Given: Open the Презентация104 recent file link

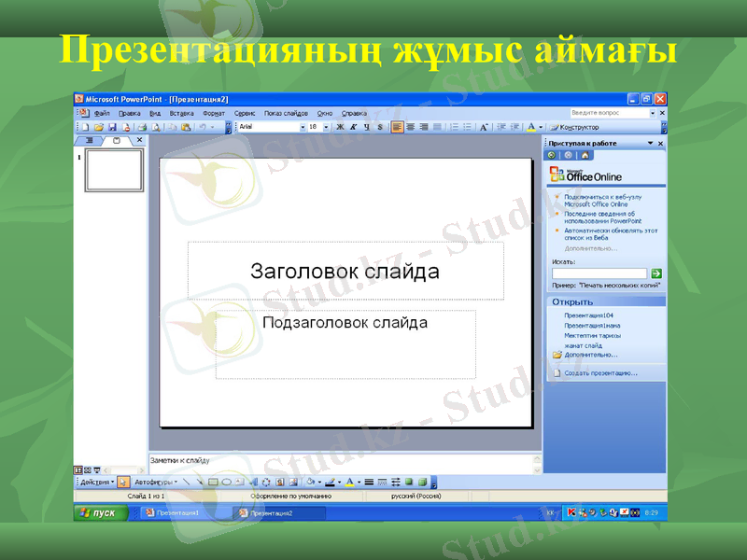Looking at the screenshot, I should click(x=590, y=315).
